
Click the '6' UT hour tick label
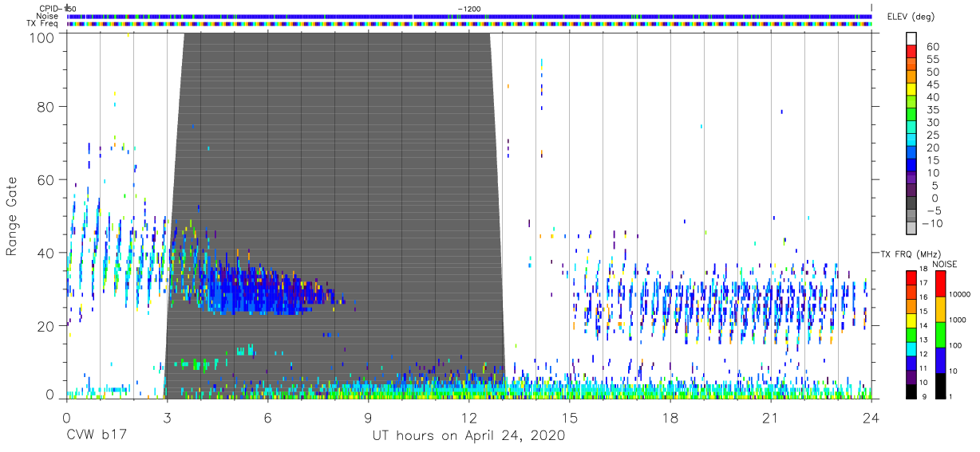[267, 417]
